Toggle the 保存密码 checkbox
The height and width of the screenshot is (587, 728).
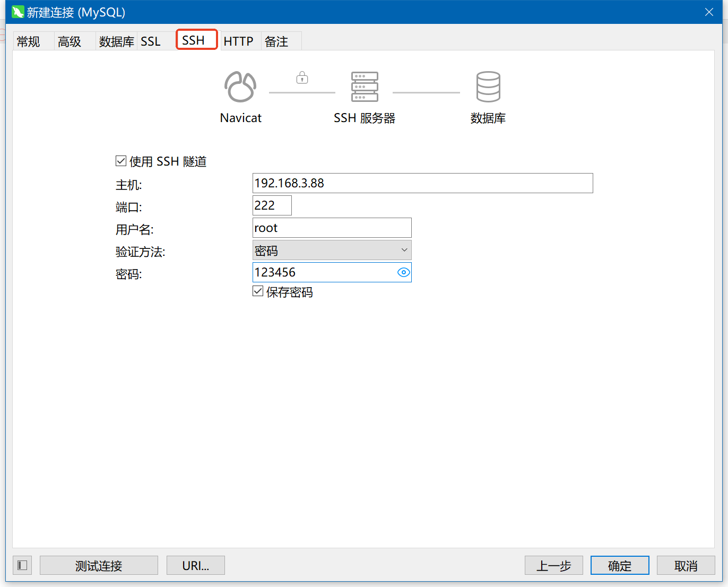[x=258, y=291]
